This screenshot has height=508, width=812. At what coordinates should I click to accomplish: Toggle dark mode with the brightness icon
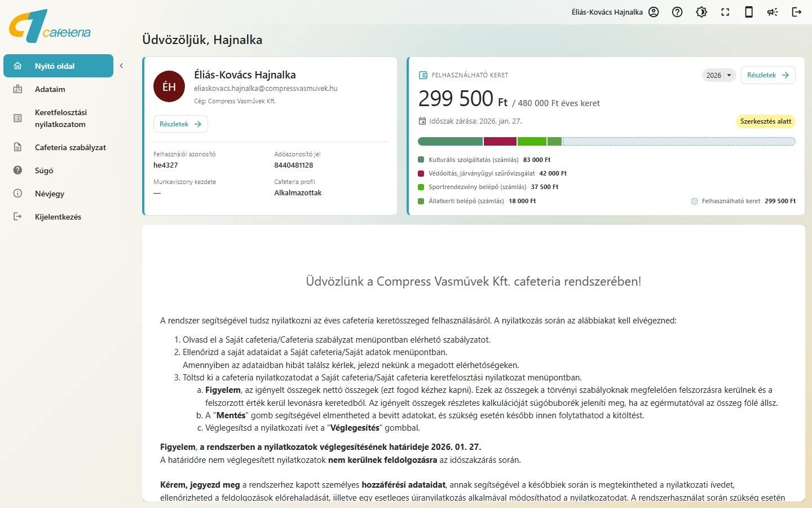coord(701,12)
